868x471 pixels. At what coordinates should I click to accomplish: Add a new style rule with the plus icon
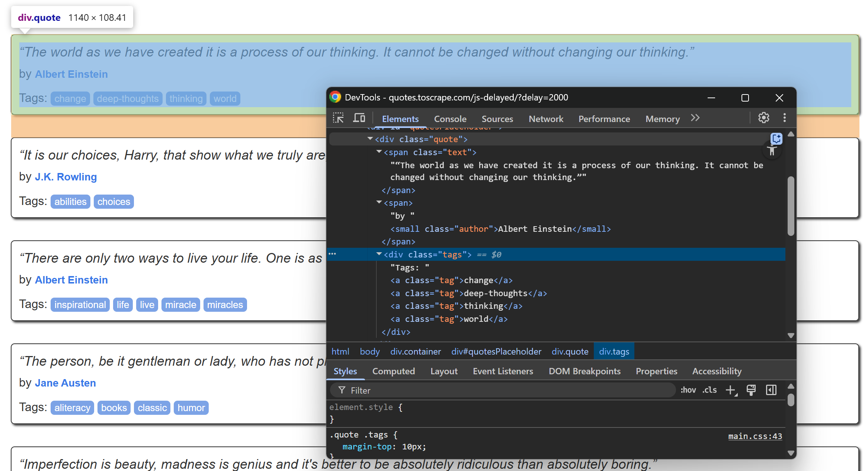click(731, 390)
